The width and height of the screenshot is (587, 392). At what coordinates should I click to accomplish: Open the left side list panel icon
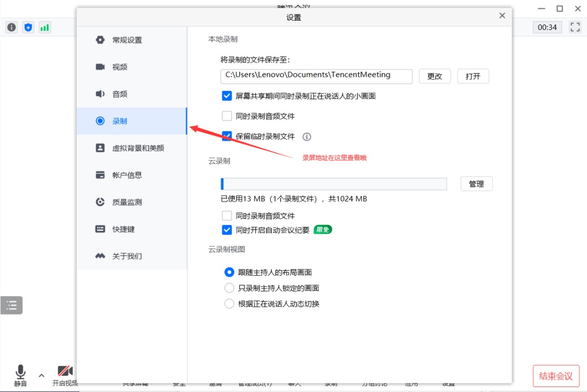click(11, 306)
